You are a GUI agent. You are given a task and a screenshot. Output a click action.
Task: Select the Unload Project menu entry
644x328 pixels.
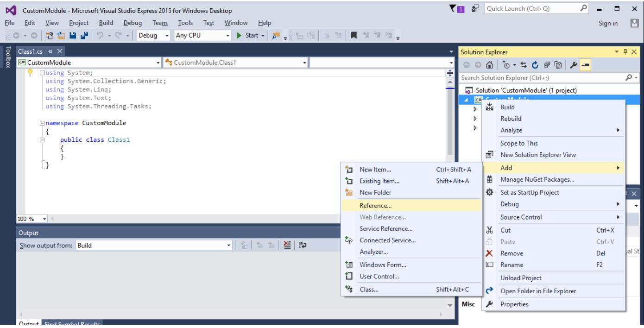tap(553, 278)
